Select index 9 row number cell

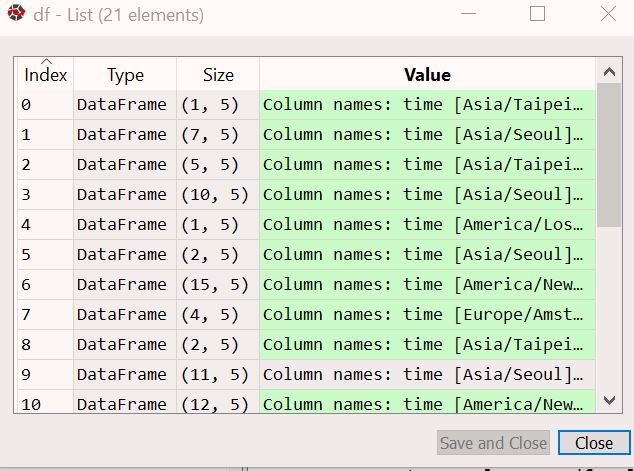coord(45,374)
